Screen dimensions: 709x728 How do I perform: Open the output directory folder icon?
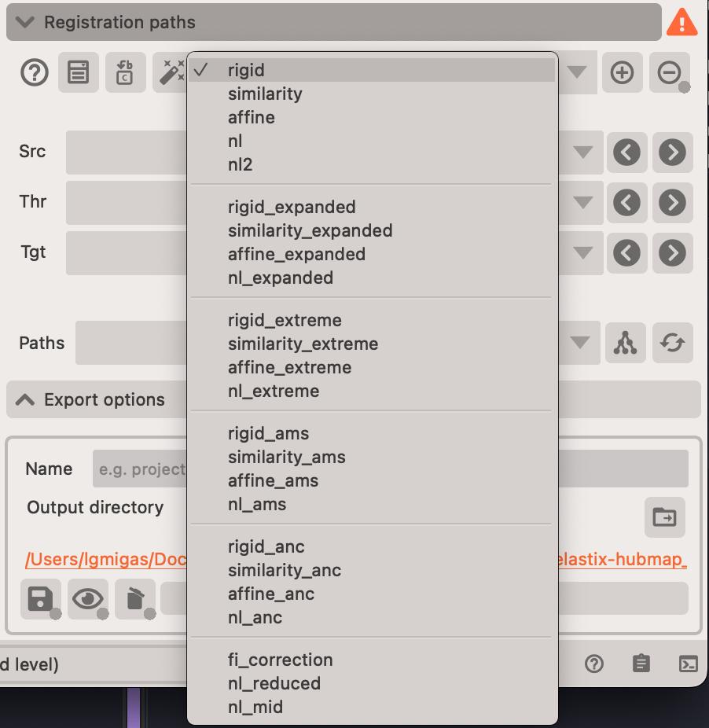point(664,517)
